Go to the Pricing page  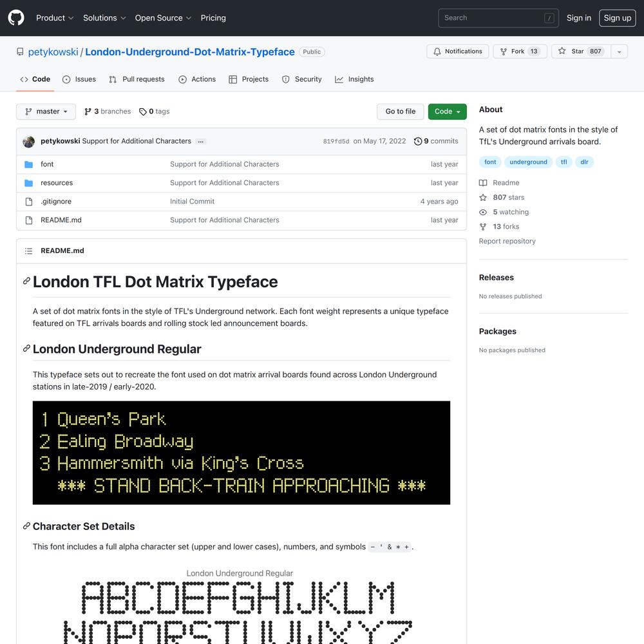[213, 18]
